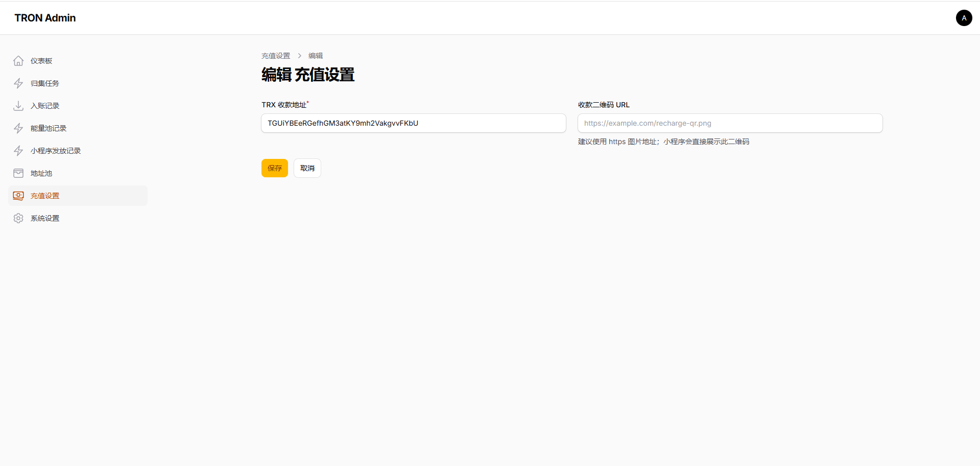Viewport: 980px width, 466px height.
Task: Click the banknote icon beside 充值设置
Action: click(18, 196)
